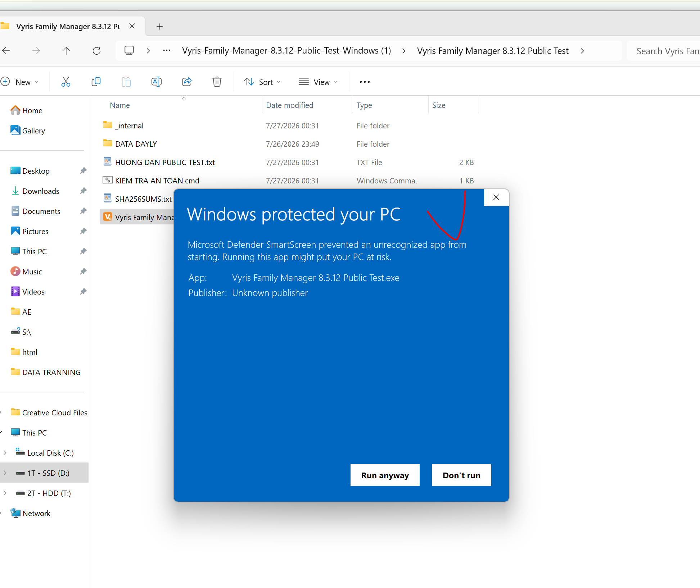Go back with the Back arrow
Image resolution: width=700 pixels, height=588 pixels.
click(x=6, y=51)
